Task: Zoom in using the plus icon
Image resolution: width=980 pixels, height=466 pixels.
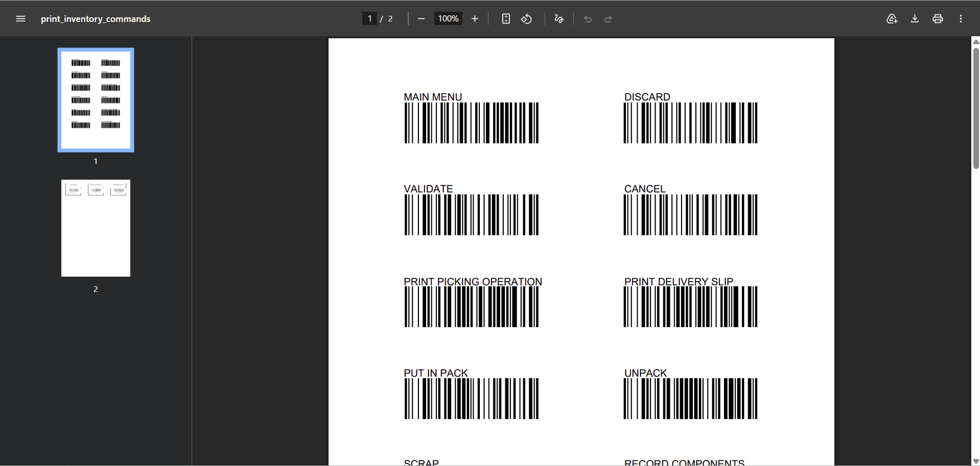Action: tap(475, 18)
